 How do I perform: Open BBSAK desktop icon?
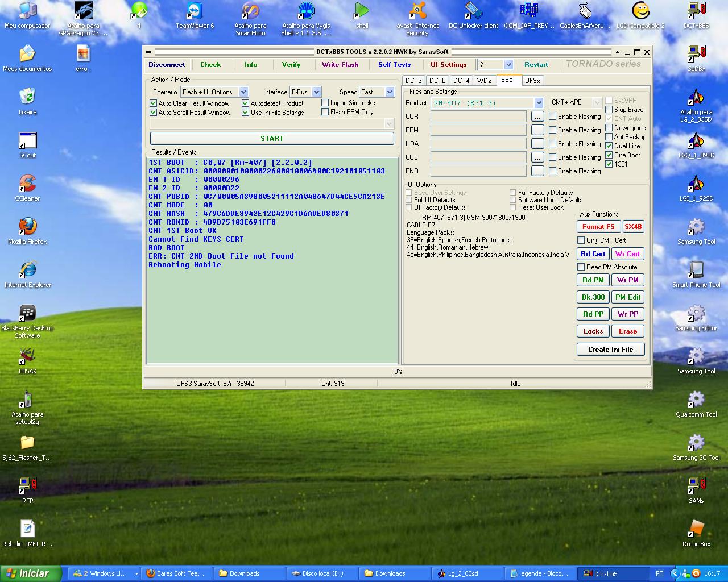coord(27,361)
